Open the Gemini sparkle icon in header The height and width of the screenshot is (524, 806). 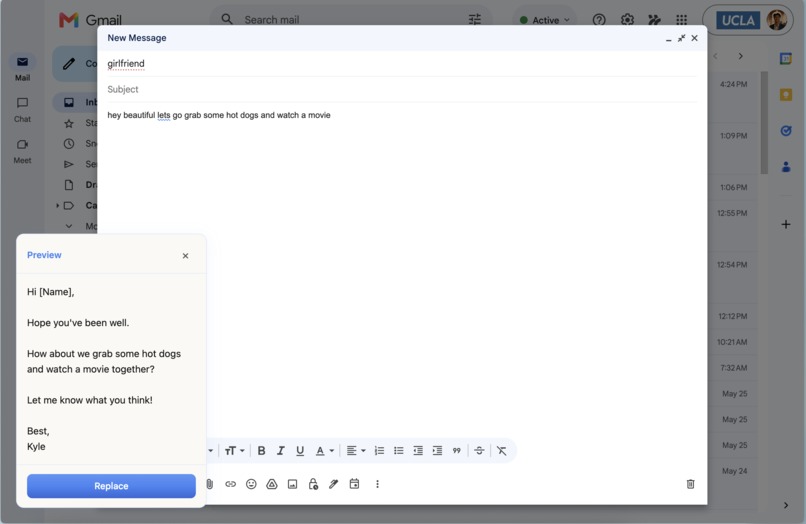coord(654,20)
